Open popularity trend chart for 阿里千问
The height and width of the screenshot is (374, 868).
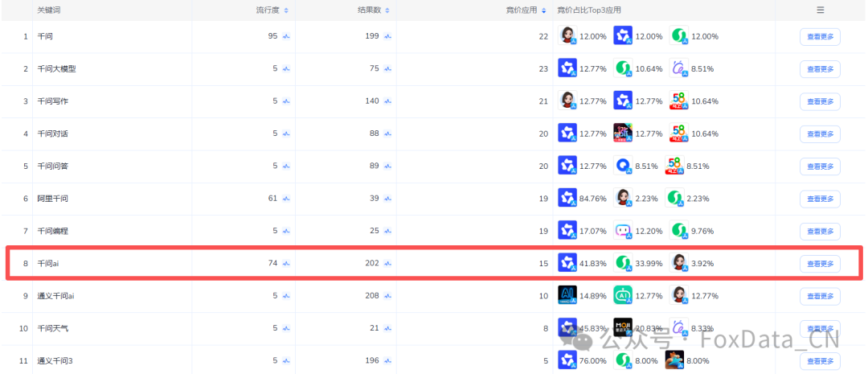pyautogui.click(x=286, y=199)
